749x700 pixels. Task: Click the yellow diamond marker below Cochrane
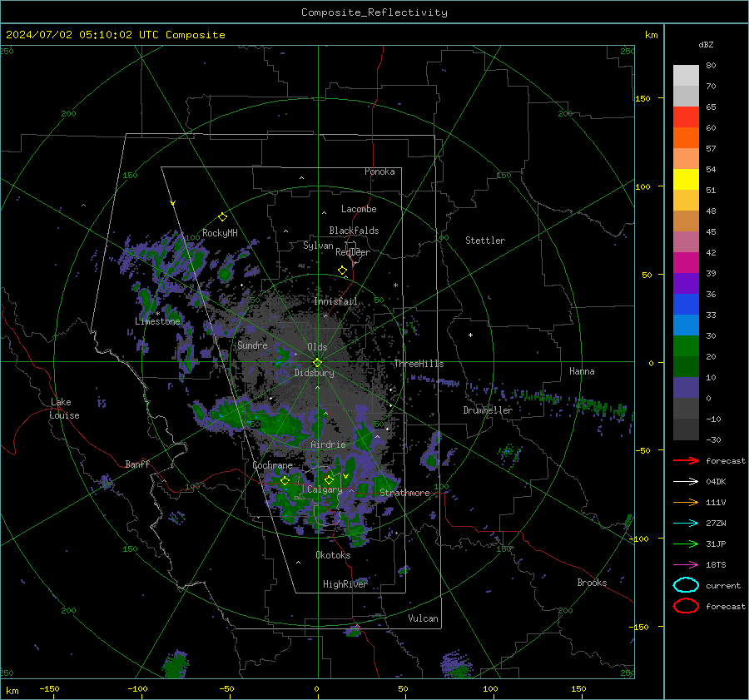click(x=285, y=481)
